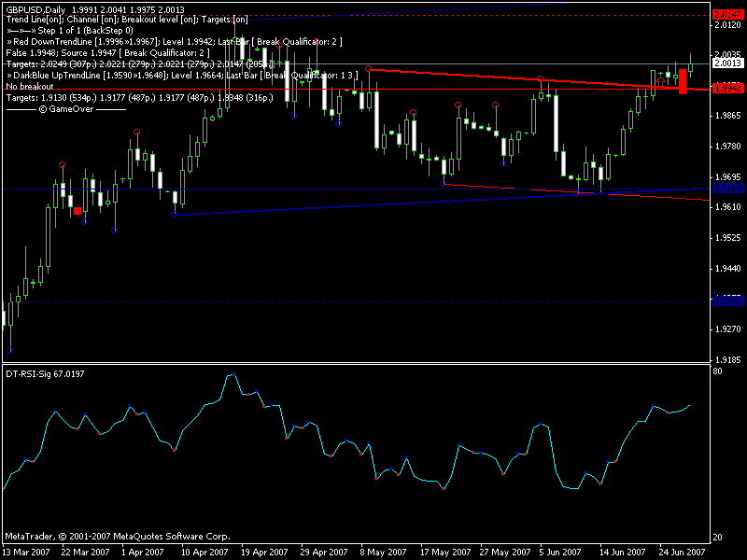This screenshot has height=560, width=747.
Task: Click the red circle marker starting the red down trendline
Action: [x=369, y=68]
